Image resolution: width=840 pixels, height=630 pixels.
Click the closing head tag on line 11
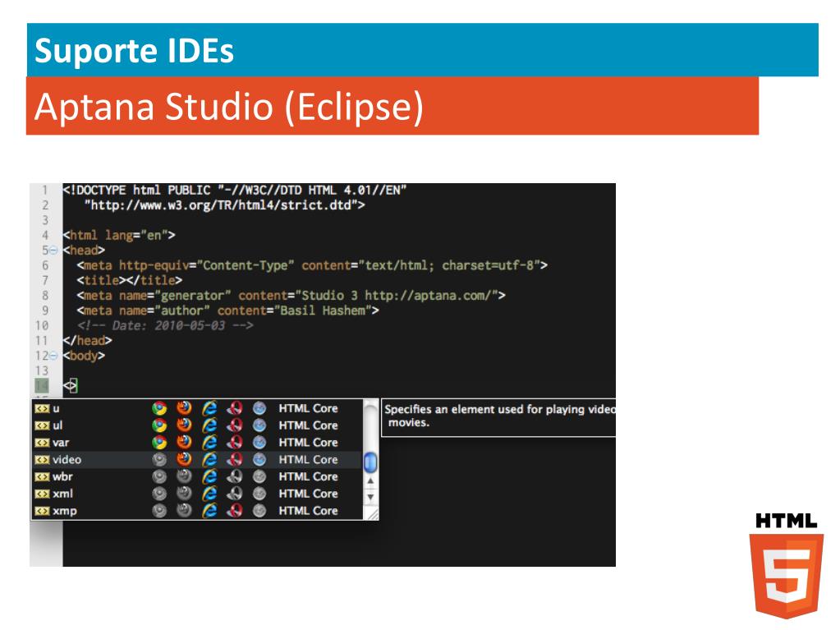coord(87,340)
